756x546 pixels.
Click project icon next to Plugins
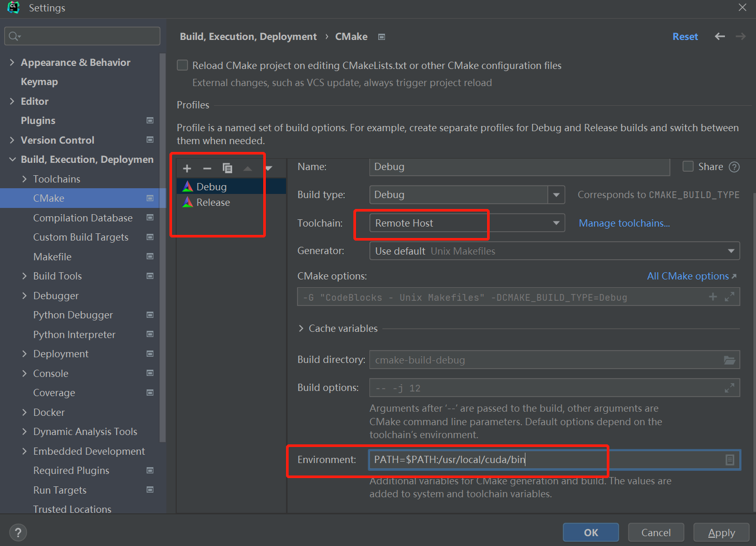click(150, 120)
